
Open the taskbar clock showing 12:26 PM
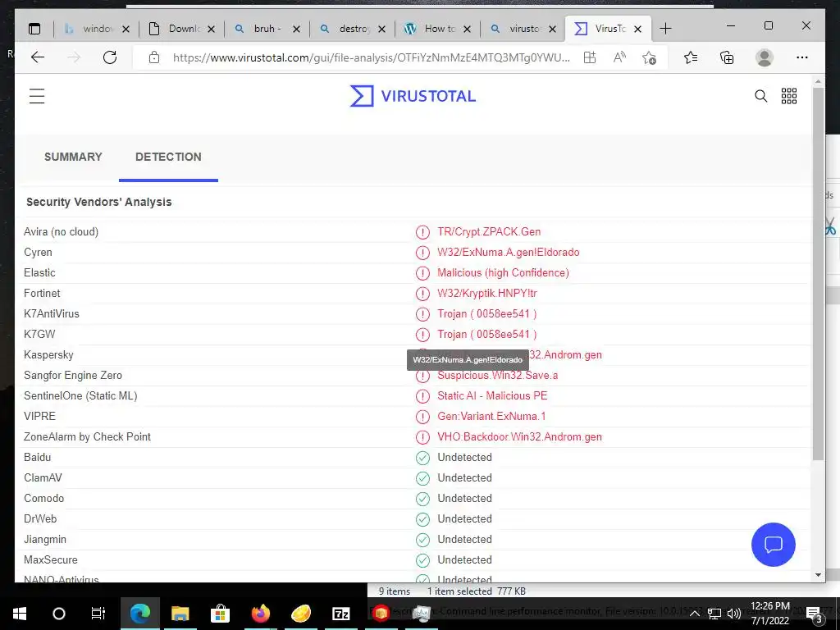tap(770, 614)
